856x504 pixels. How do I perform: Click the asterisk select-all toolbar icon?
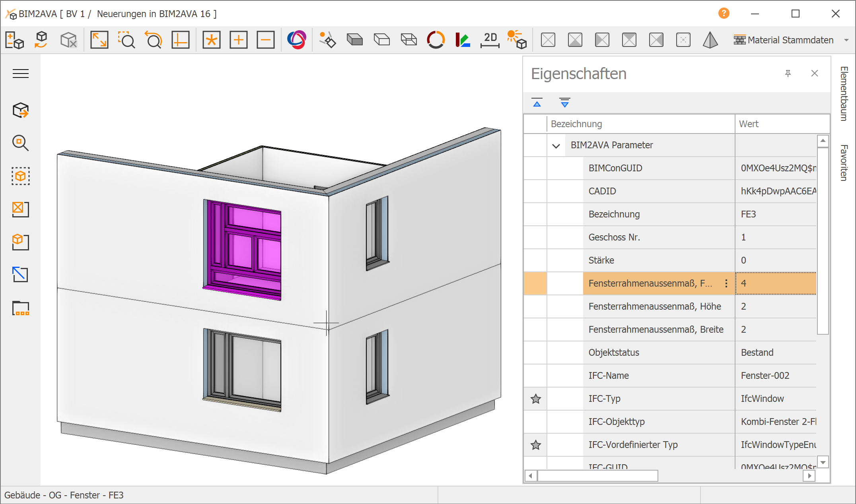[211, 40]
